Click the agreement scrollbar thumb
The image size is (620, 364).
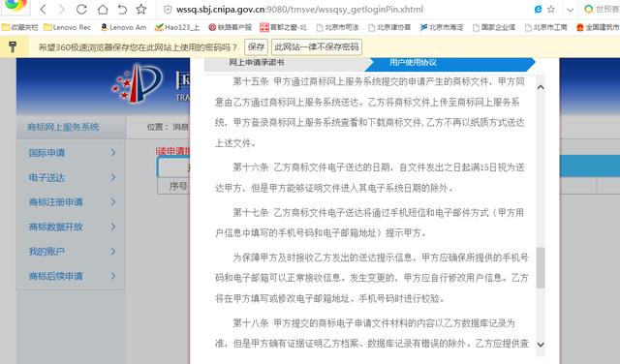(541, 267)
